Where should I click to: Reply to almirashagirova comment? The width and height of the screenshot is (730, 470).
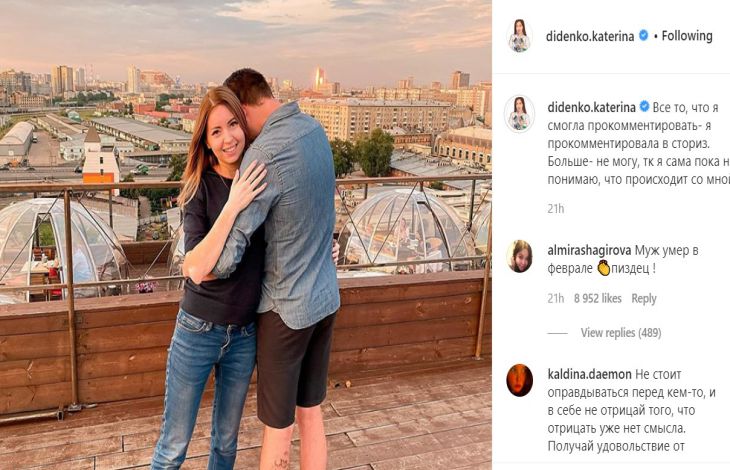pos(644,299)
